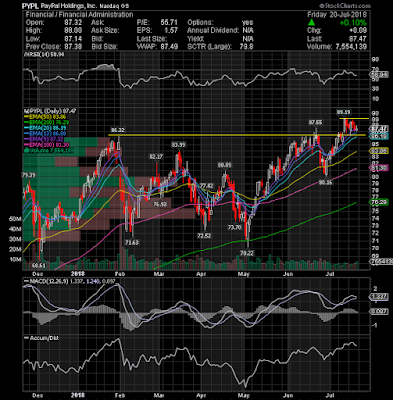Click the 50M volume axis label

(x=16, y=219)
